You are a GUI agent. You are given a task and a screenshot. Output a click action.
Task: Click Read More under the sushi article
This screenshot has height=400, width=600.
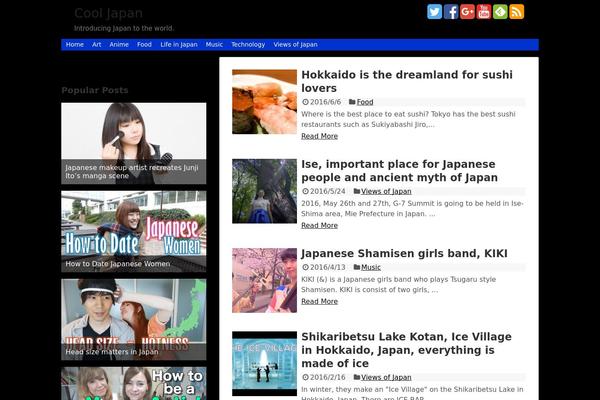point(320,136)
